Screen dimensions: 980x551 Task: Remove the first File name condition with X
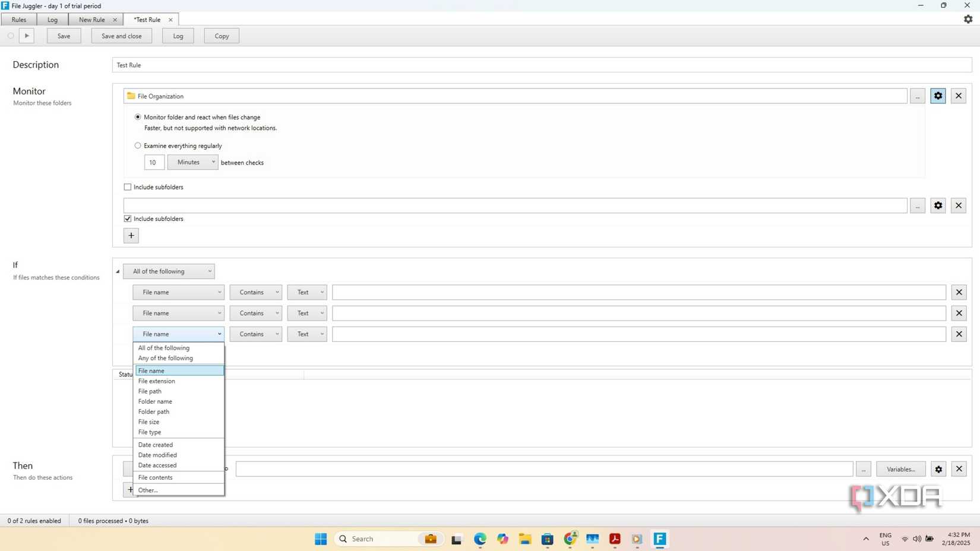point(958,292)
